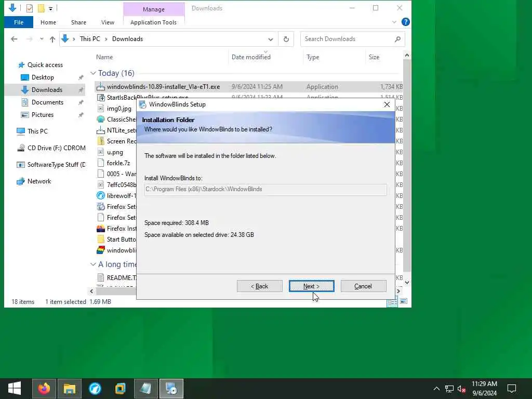Open CD Drive (F:) CDROM
This screenshot has height=399, width=532.
pos(51,148)
